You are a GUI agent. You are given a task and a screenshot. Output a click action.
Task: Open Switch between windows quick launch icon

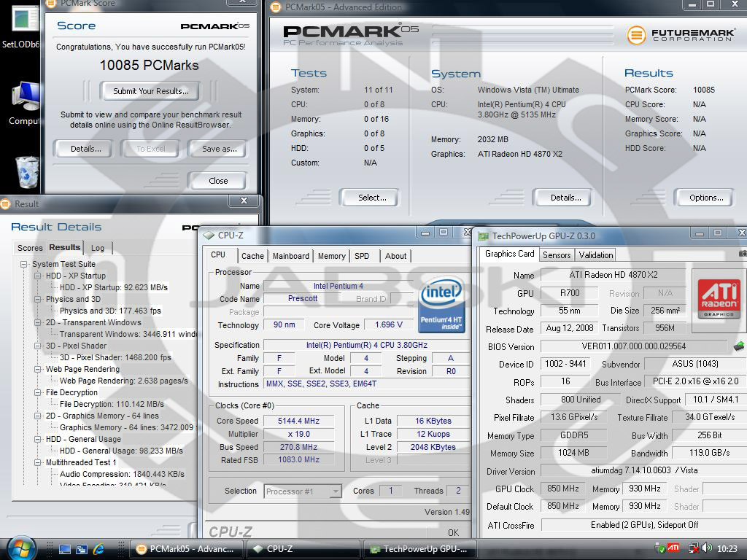pos(82,549)
